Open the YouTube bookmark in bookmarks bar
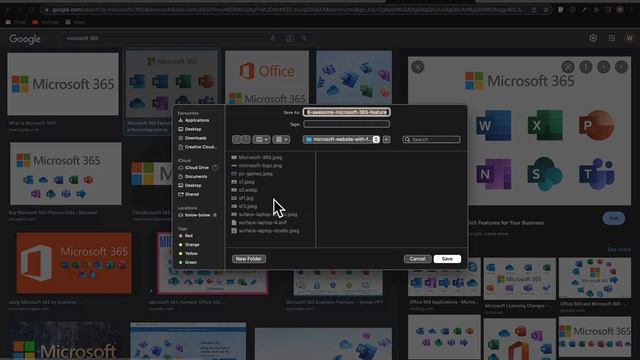 [x=46, y=22]
